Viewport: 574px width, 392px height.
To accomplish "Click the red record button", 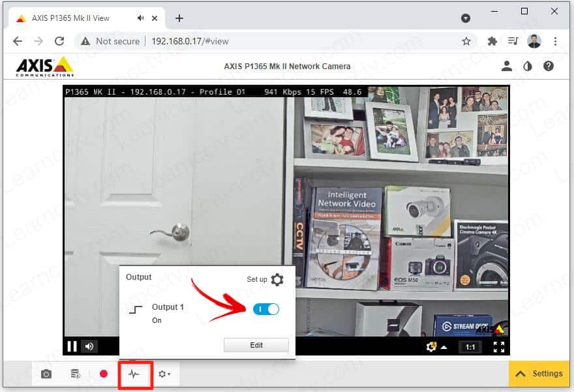I will (104, 374).
